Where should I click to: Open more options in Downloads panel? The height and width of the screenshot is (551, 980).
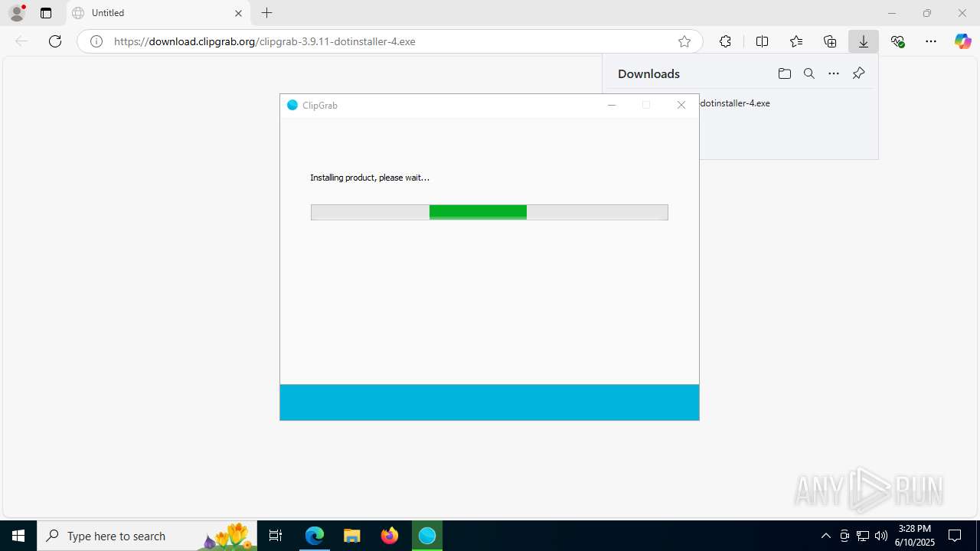(x=834, y=73)
